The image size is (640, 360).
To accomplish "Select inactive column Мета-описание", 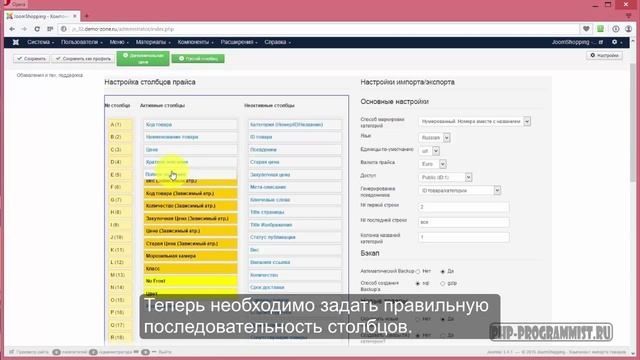I will 295,187.
